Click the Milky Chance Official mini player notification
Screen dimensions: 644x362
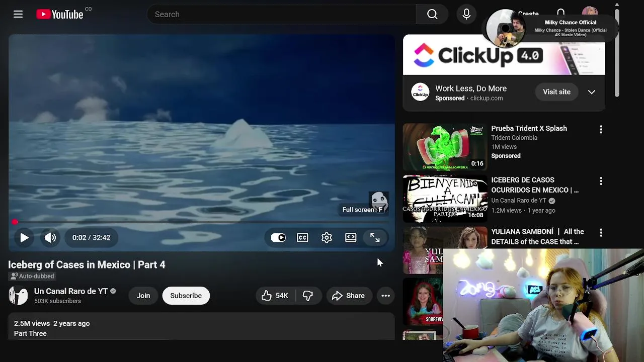pyautogui.click(x=551, y=28)
